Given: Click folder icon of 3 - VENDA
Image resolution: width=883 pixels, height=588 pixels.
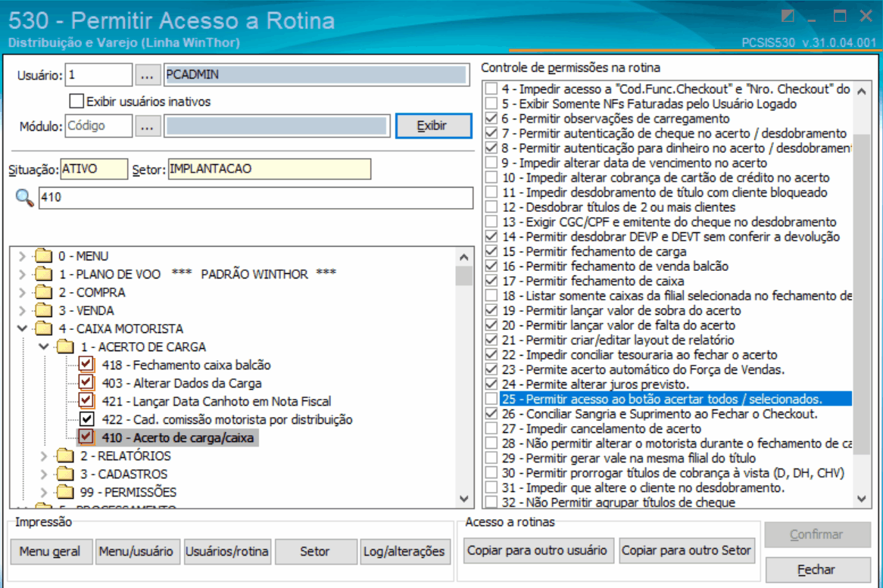Looking at the screenshot, I should click(43, 310).
